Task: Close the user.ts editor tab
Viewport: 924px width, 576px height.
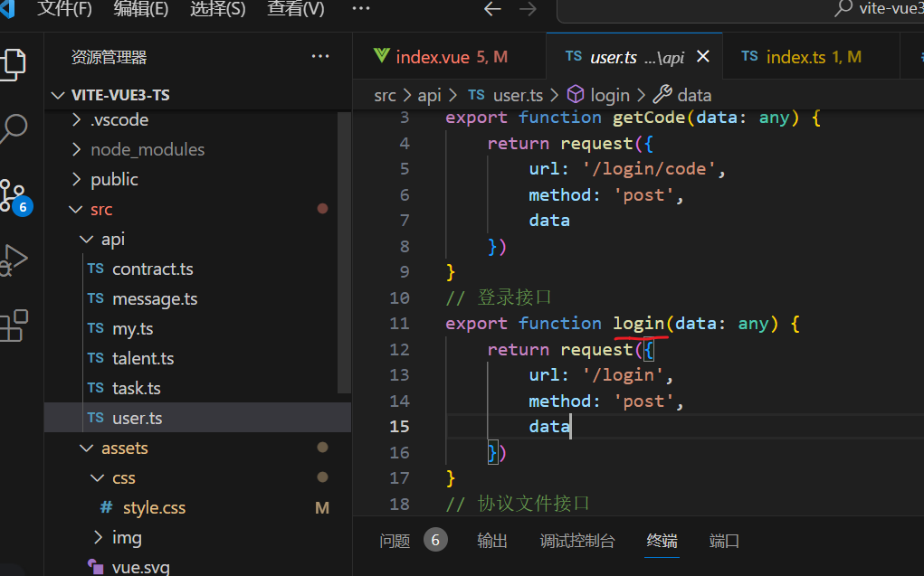Action: (x=703, y=57)
